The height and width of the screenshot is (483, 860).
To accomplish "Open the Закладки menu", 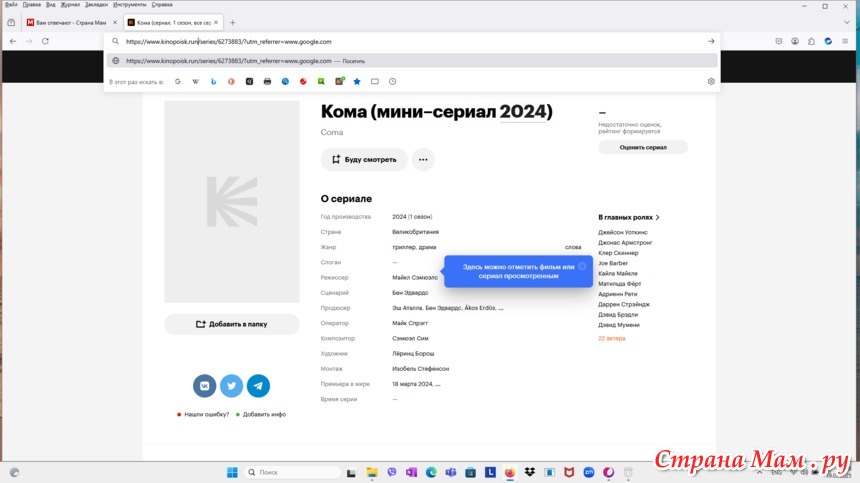I will (x=96, y=4).
